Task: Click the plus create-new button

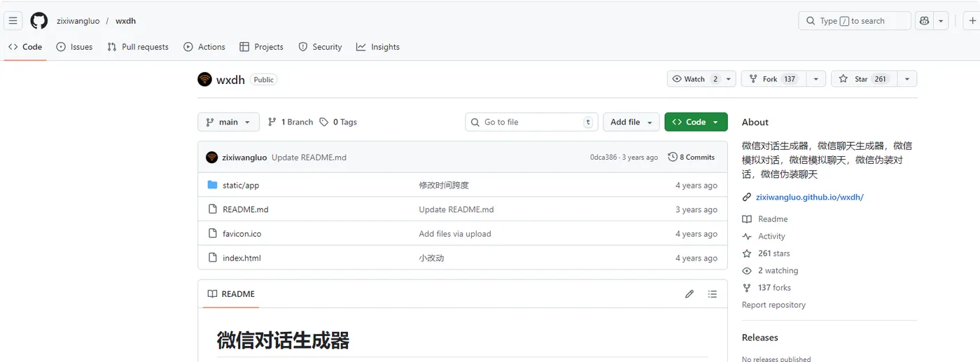Action: [972, 21]
